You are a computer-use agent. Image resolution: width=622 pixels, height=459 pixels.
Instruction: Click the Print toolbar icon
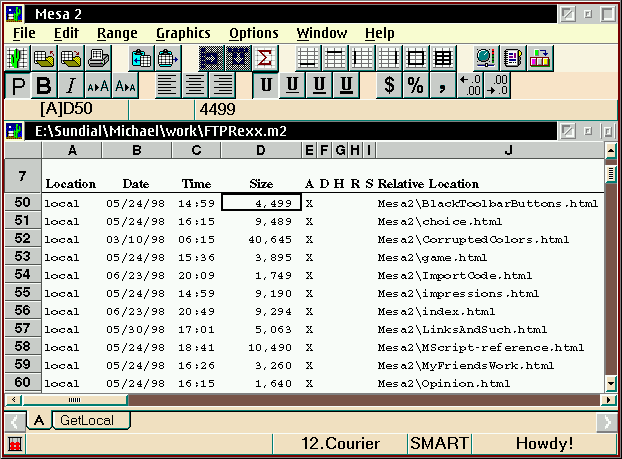click(x=98, y=58)
